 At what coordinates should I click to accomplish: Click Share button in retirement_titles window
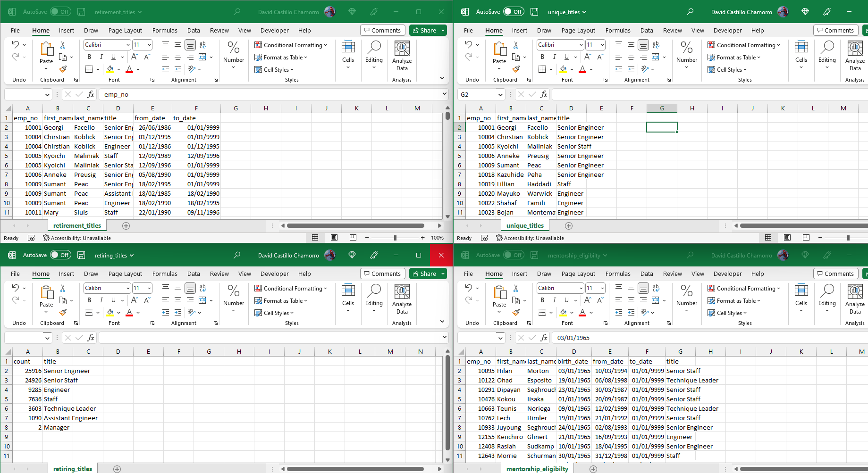coord(424,30)
